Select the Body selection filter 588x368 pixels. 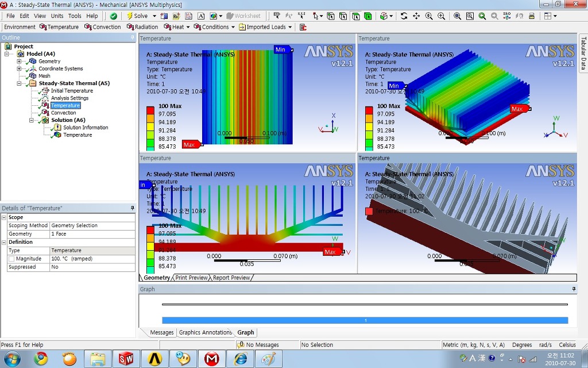pyautogui.click(x=368, y=16)
